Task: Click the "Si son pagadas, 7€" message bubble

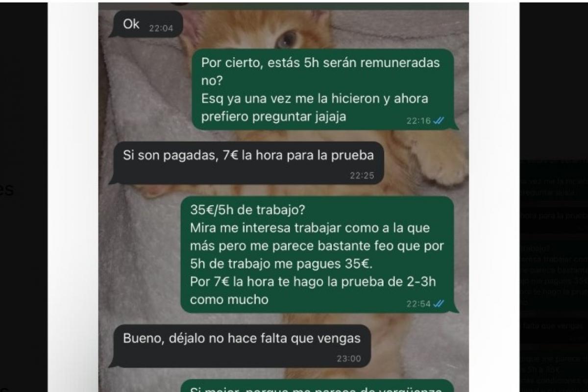Action: pos(246,163)
